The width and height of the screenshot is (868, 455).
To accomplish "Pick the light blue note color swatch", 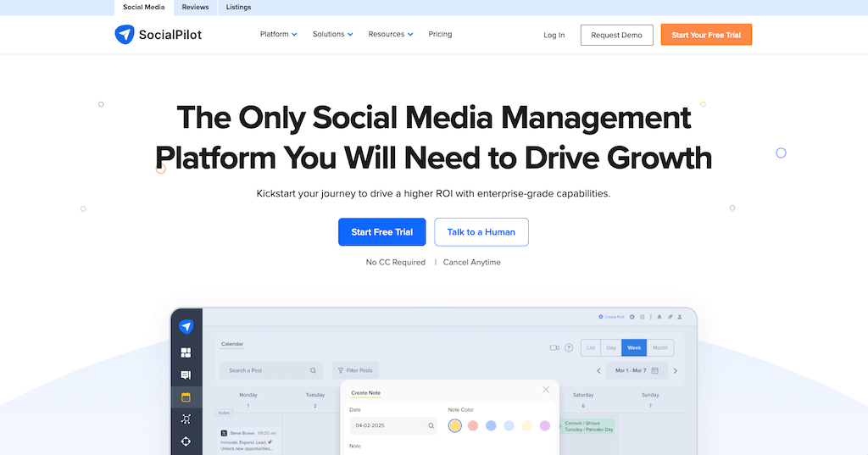I will coord(509,425).
